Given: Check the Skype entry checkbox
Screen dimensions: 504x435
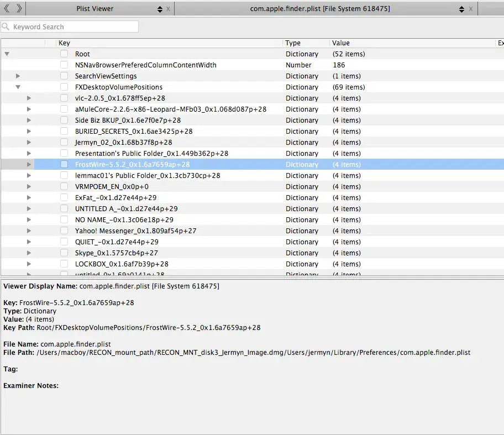Looking at the screenshot, I should coord(64,253).
